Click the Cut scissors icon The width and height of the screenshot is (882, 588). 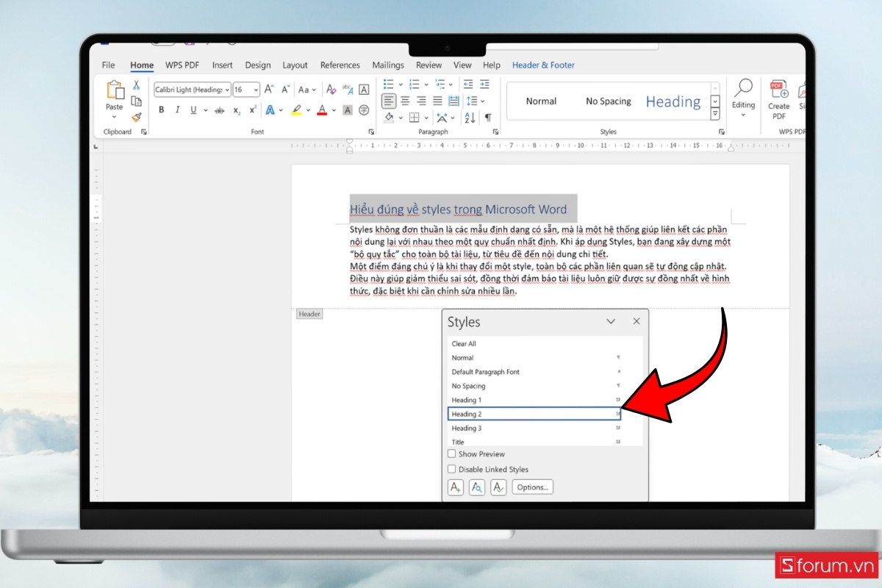136,85
